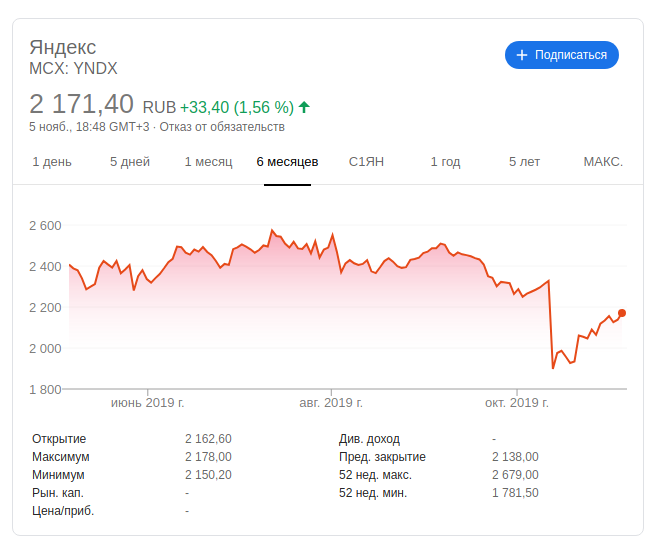Click the current price 2 171,40
645x554 pixels.
coord(81,104)
